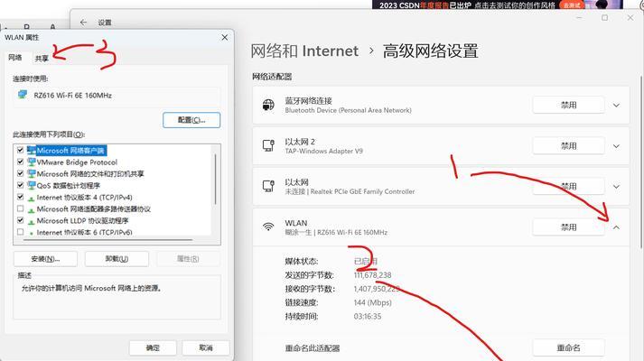Click the Settings window vertical scrollbar
The width and height of the screenshot is (644, 361).
coord(641,162)
